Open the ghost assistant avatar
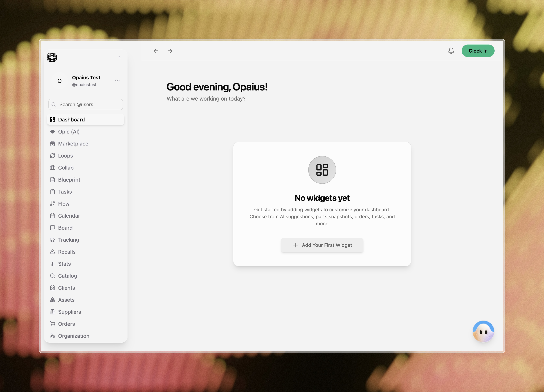 click(483, 332)
